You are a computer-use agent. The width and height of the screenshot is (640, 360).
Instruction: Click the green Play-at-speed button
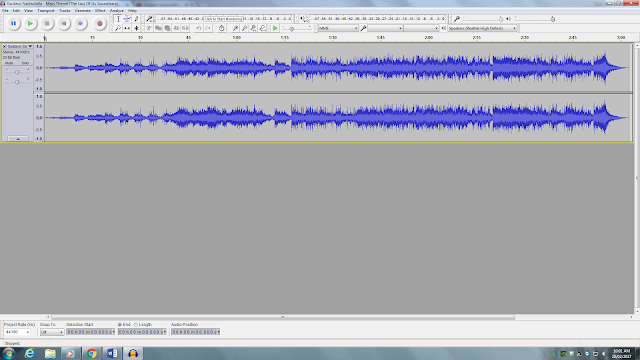pos(276,28)
